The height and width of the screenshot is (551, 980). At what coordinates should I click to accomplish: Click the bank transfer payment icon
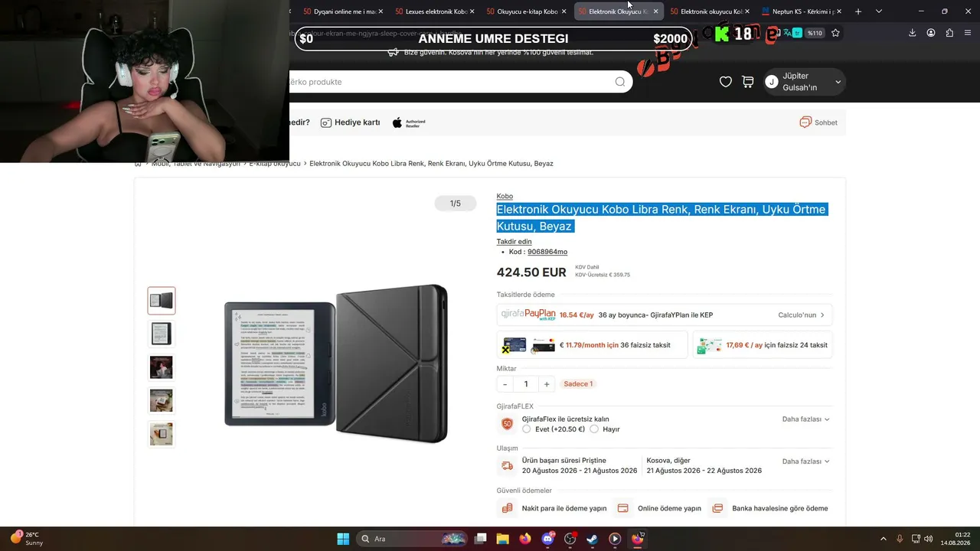click(717, 508)
